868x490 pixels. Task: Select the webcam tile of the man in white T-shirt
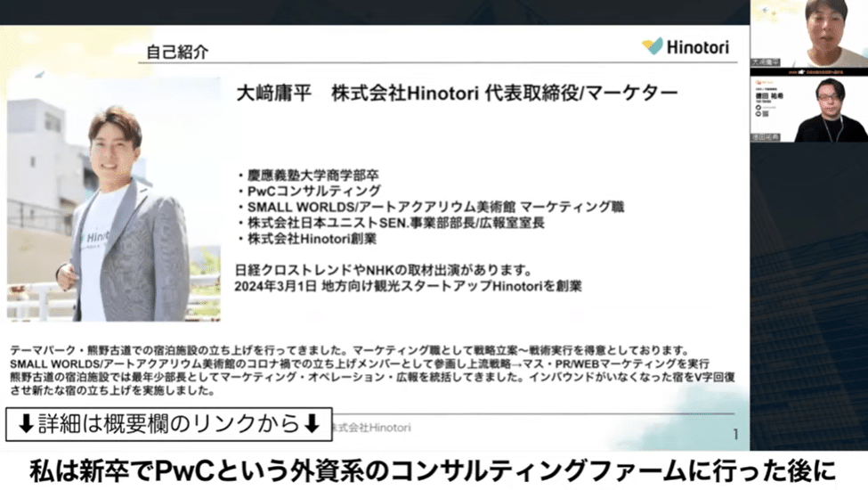[808, 33]
